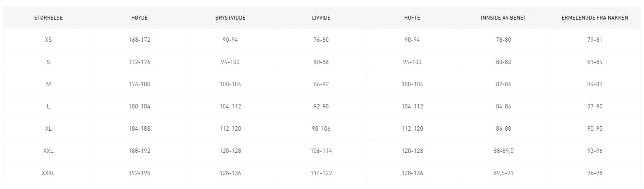The image size is (644, 189).
Task: Select the HOFTE column header
Action: pyautogui.click(x=412, y=18)
